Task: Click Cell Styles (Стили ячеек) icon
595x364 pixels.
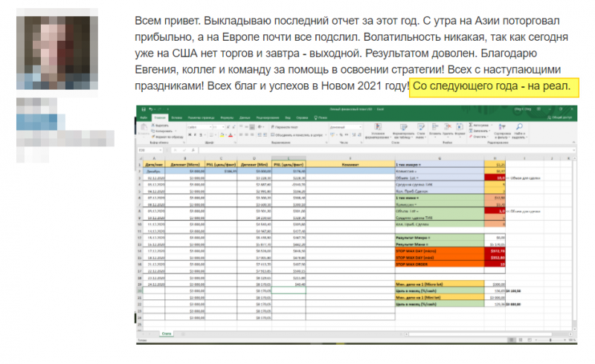Action: (x=420, y=131)
